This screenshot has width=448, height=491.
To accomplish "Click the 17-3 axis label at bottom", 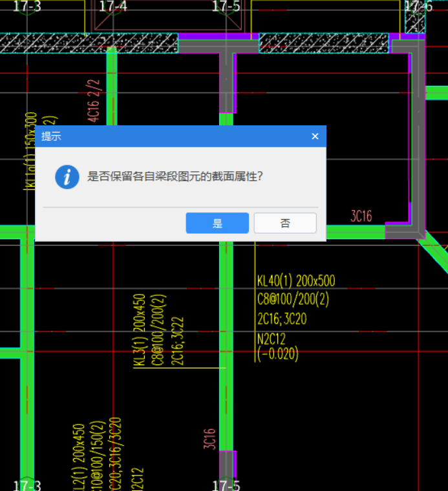I will pyautogui.click(x=27, y=485).
